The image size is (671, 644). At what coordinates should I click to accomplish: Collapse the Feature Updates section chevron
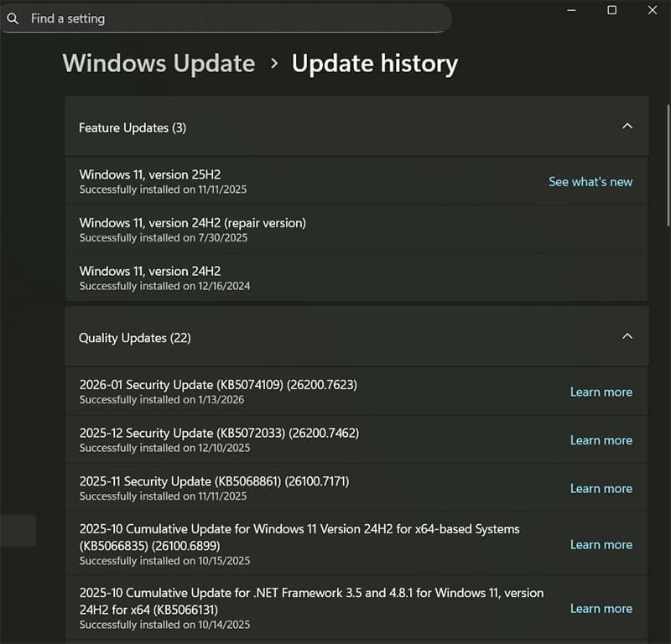pyautogui.click(x=627, y=127)
